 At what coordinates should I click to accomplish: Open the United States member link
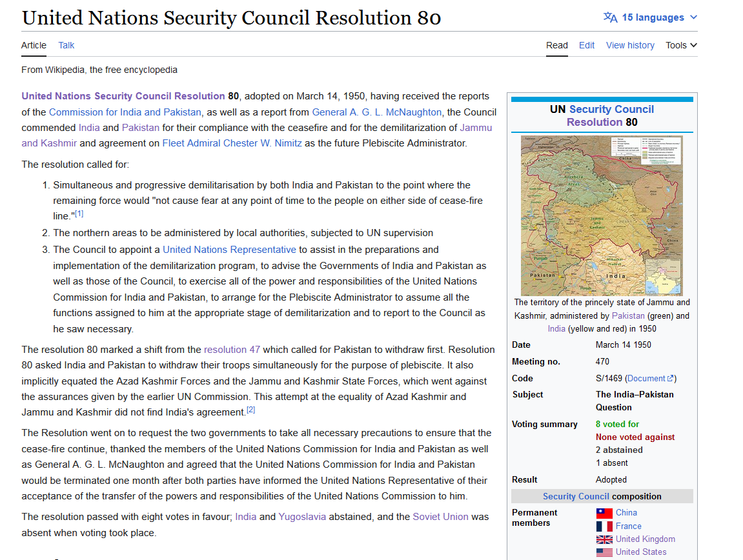tap(641, 552)
